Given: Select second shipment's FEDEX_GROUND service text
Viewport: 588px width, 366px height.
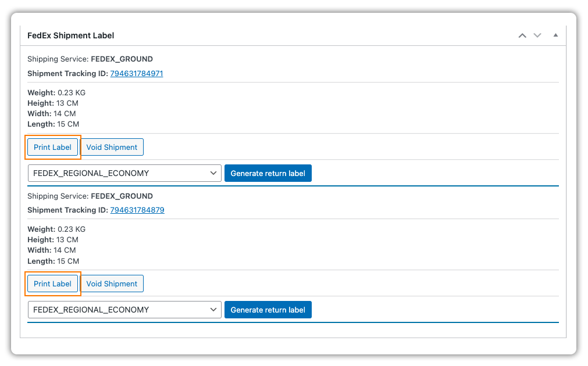Looking at the screenshot, I should (x=122, y=196).
